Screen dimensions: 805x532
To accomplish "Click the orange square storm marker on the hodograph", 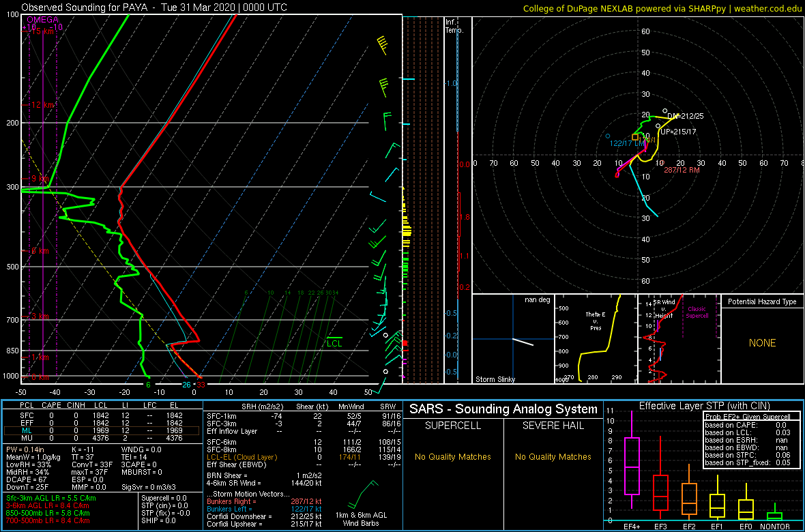I will pos(635,137).
